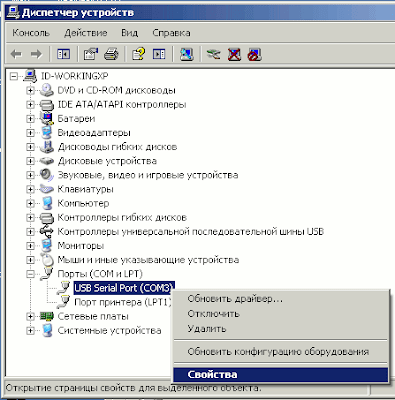
Task: Click the action pane toolbar icon next to Help
Action: 159,54
